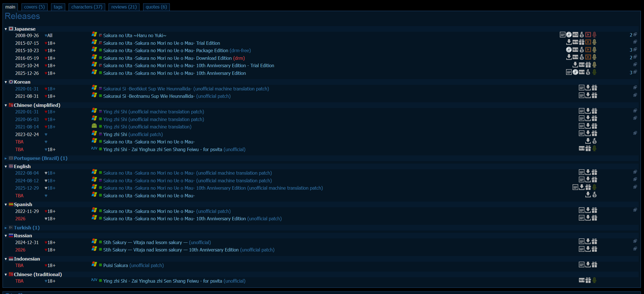This screenshot has width=644, height=294.
Task: Click the gift freeware icon in the 2015-07-15 row
Action: 582,42
